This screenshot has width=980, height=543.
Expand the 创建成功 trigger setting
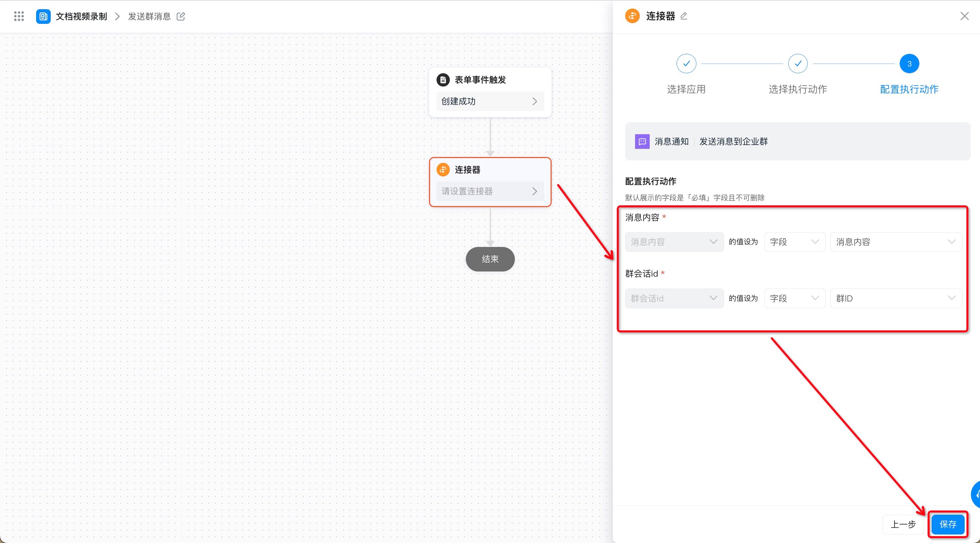[x=490, y=102]
